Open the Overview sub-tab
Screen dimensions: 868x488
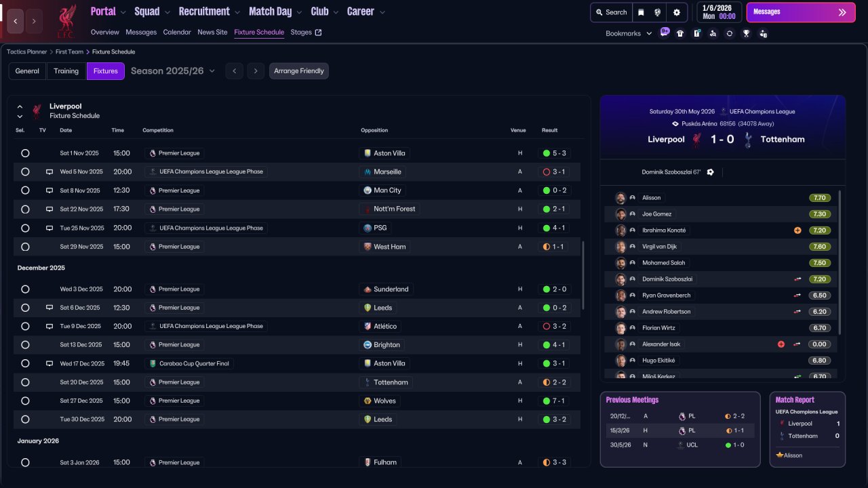pyautogui.click(x=105, y=32)
